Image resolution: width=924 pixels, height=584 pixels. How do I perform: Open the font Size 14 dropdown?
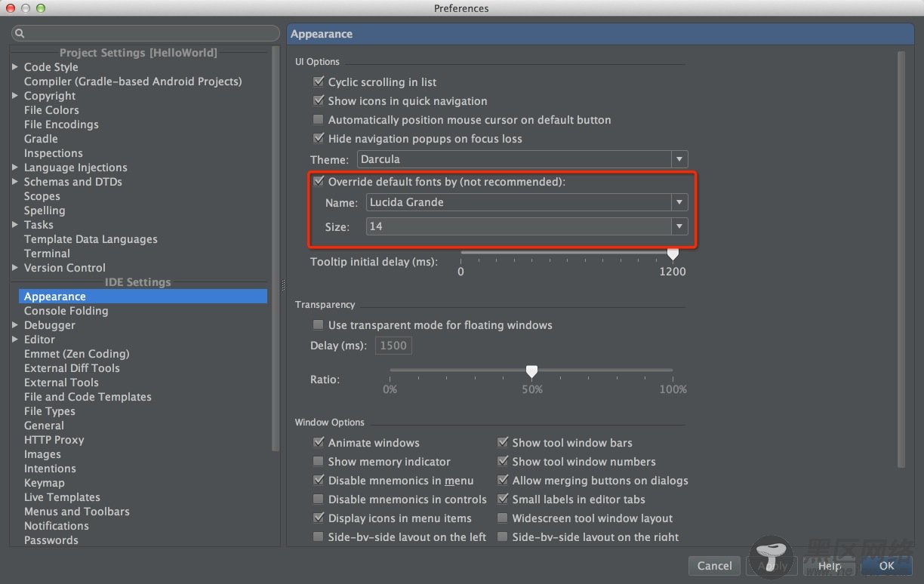click(527, 226)
